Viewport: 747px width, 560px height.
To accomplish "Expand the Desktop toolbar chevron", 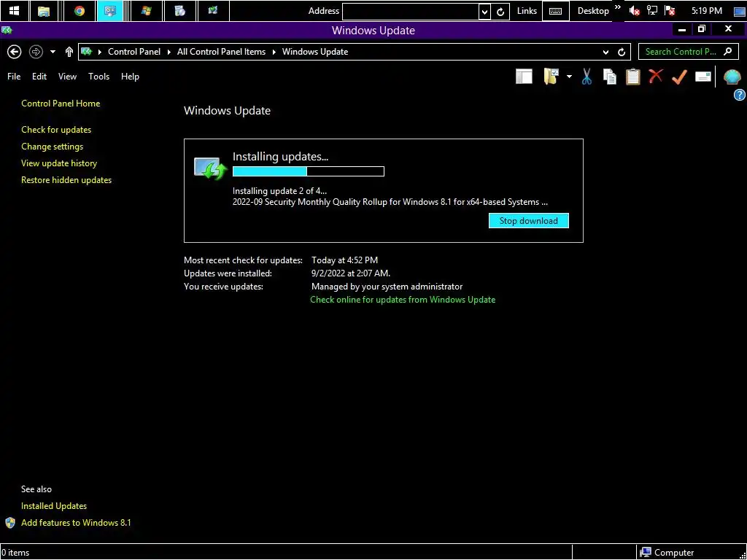I will [618, 7].
